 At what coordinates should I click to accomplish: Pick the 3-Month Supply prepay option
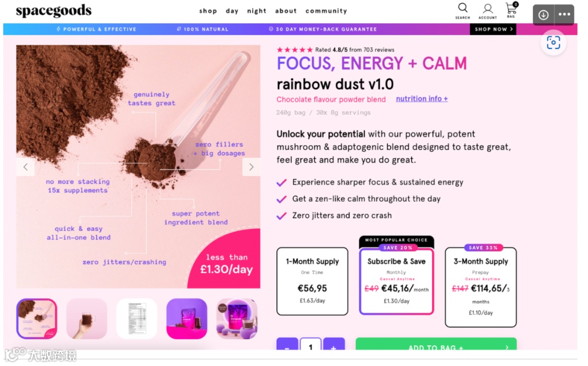pos(481,287)
